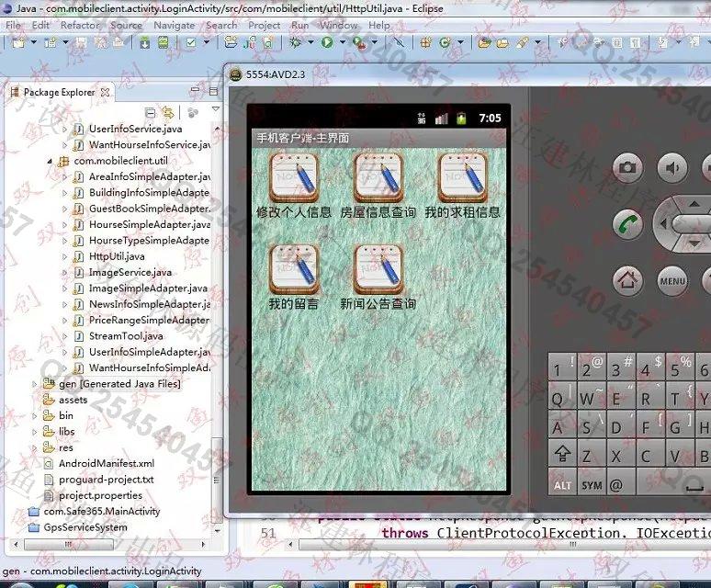Open the Search menu

click(221, 25)
